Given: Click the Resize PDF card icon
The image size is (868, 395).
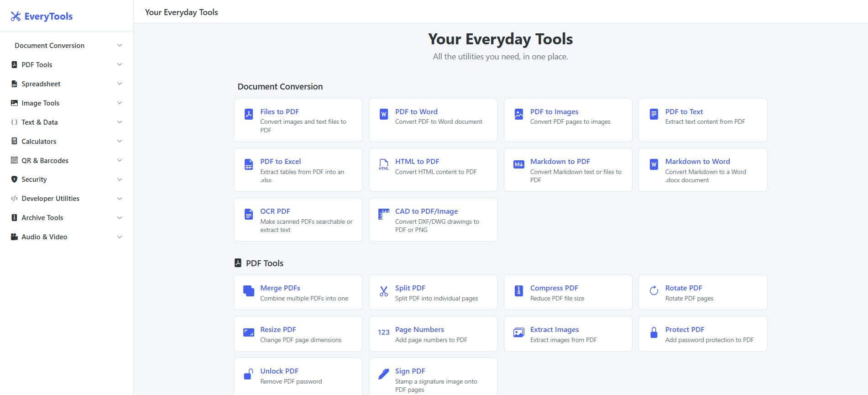Looking at the screenshot, I should (249, 332).
